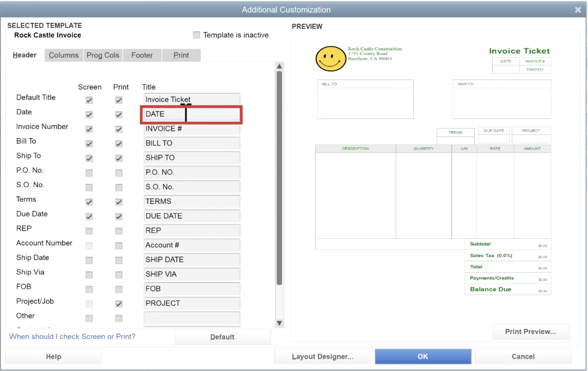Click the SHIP DATE title field

pyautogui.click(x=192, y=259)
